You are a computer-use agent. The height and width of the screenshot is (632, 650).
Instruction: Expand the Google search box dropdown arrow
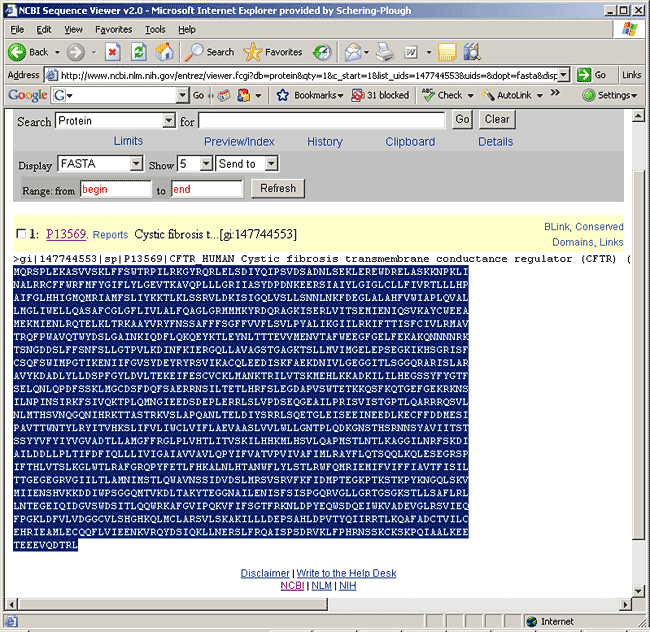(x=182, y=96)
